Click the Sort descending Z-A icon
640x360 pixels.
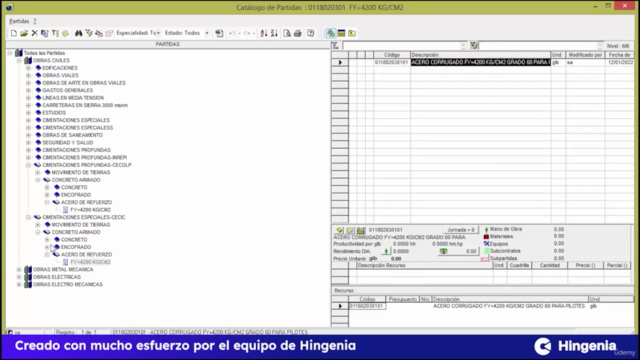pyautogui.click(x=274, y=33)
